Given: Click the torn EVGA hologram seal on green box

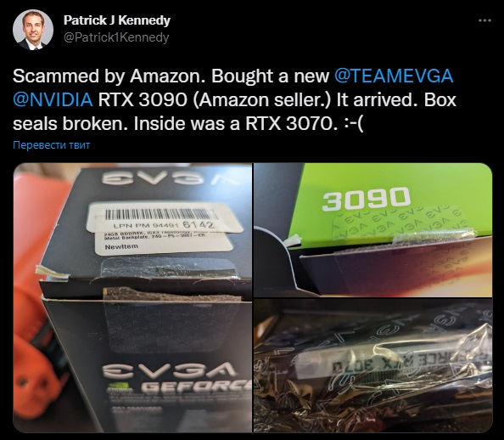Looking at the screenshot, I should 400,227.
